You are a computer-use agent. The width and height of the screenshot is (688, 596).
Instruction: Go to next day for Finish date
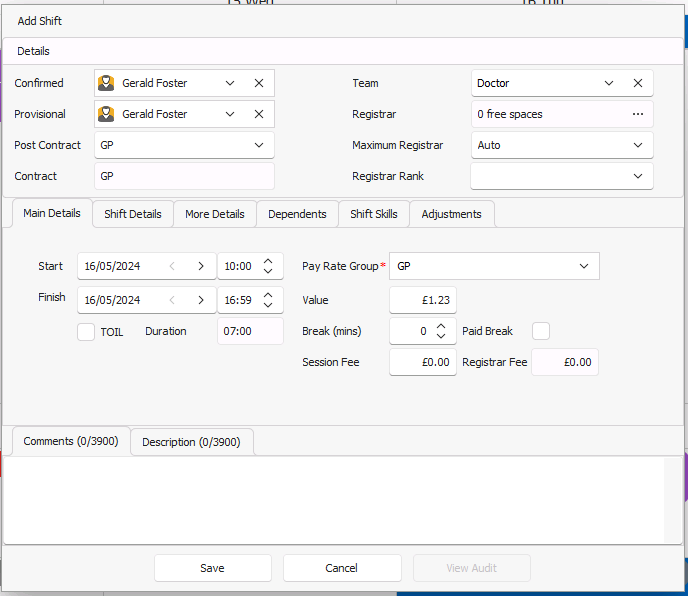point(201,300)
